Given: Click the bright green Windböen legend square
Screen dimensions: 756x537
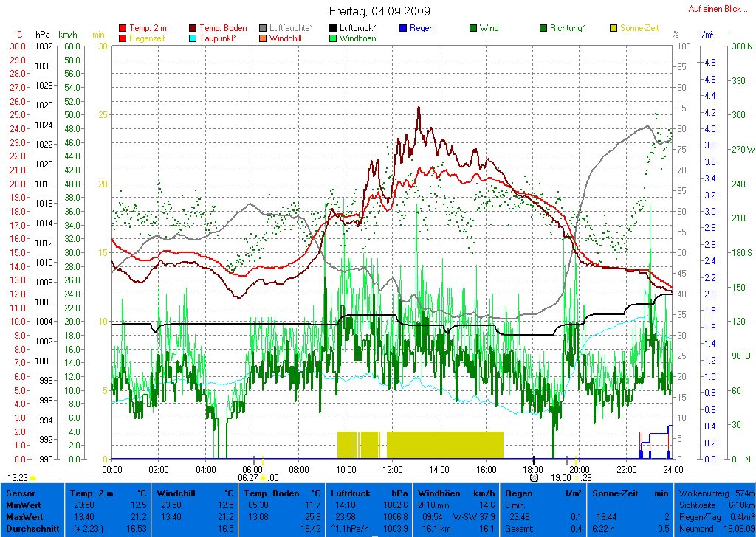Looking at the screenshot, I should point(333,38).
